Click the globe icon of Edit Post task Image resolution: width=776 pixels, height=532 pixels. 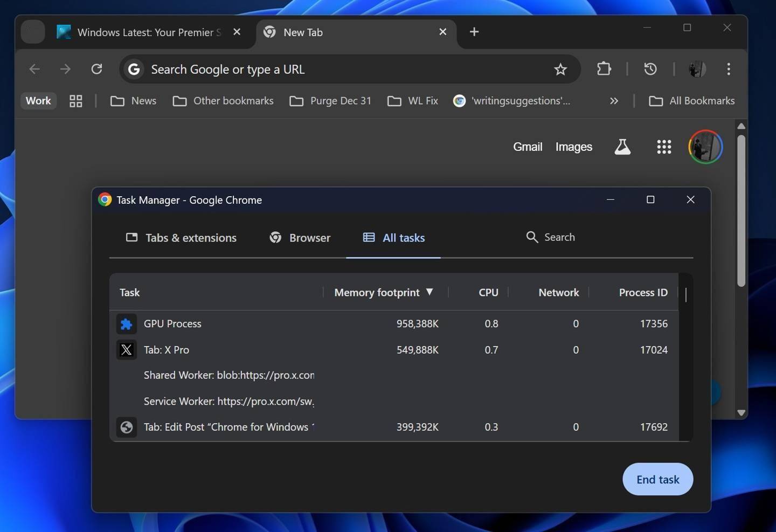pos(127,427)
